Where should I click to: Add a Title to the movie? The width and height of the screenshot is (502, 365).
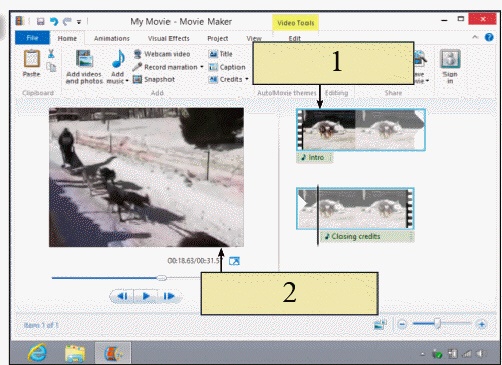coord(220,54)
